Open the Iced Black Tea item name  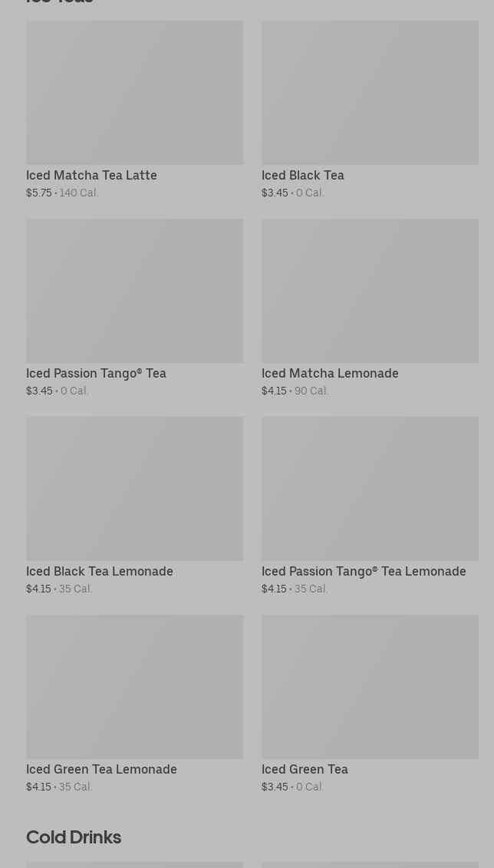click(302, 175)
